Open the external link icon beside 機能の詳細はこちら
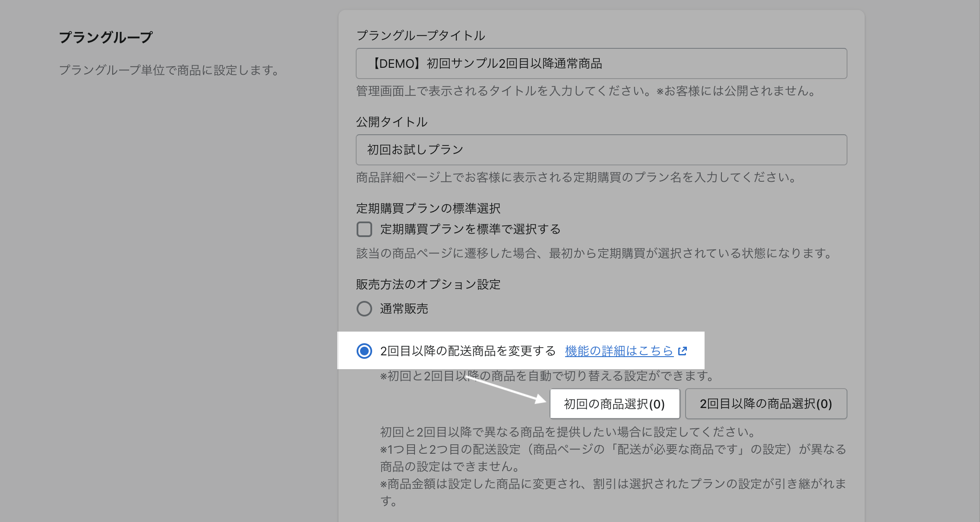Viewport: 980px width, 522px height. tap(683, 351)
